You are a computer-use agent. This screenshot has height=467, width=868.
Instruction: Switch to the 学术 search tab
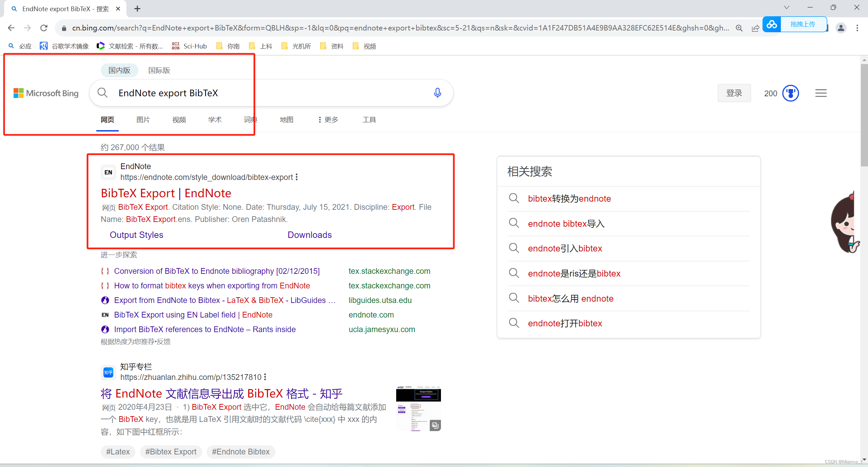pos(215,120)
